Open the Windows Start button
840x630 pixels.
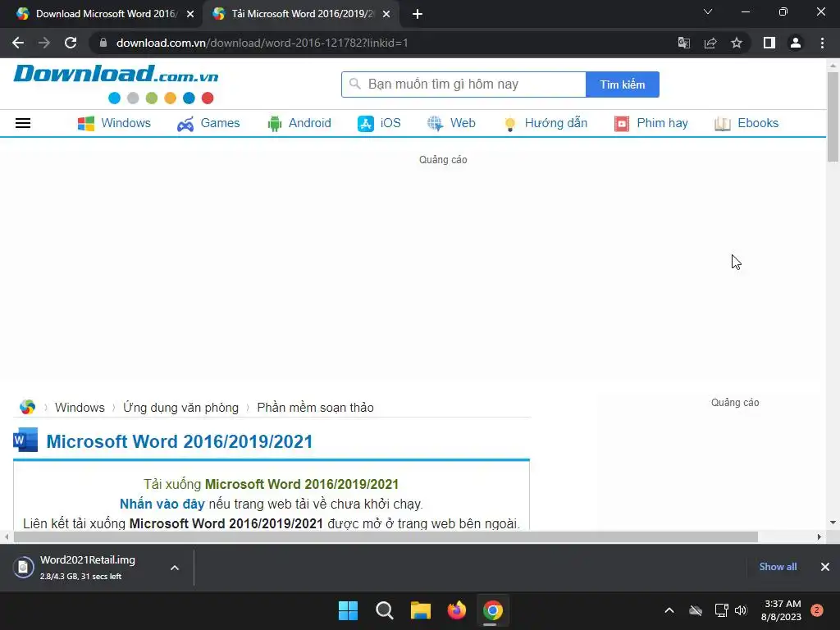point(348,610)
